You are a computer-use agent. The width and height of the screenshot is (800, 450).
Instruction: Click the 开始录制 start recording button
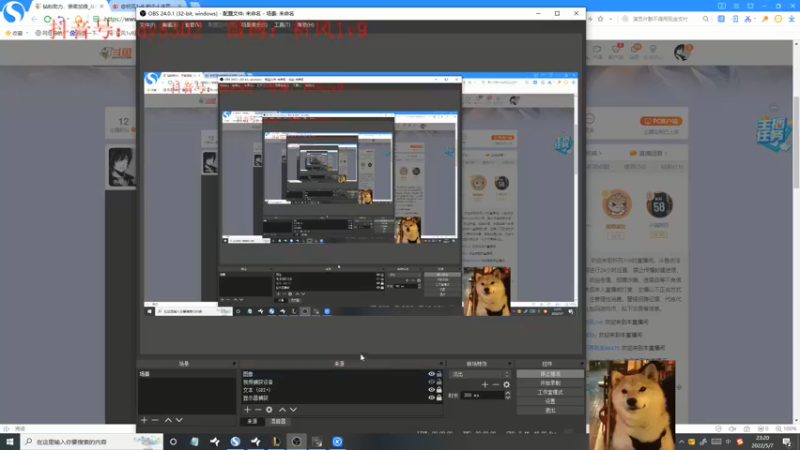(x=550, y=383)
